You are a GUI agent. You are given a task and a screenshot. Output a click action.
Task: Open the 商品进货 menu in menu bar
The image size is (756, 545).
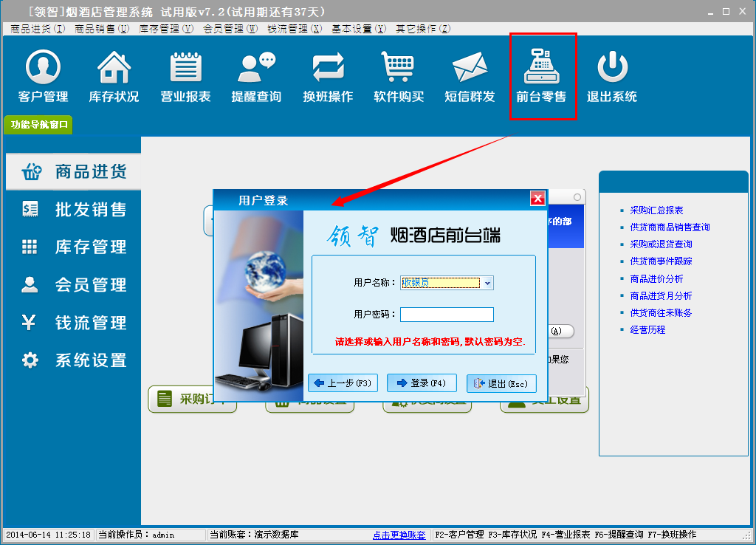pos(38,29)
